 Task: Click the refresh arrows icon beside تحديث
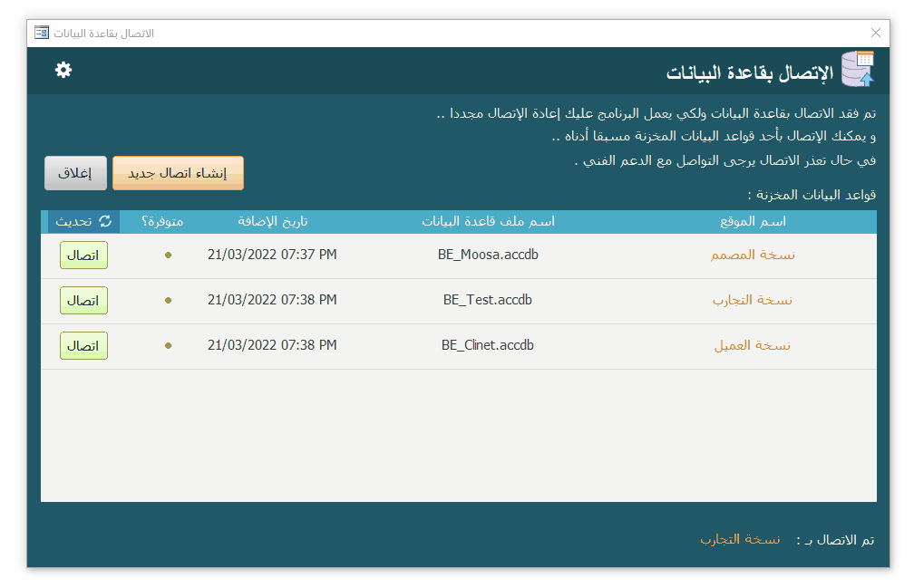point(105,221)
